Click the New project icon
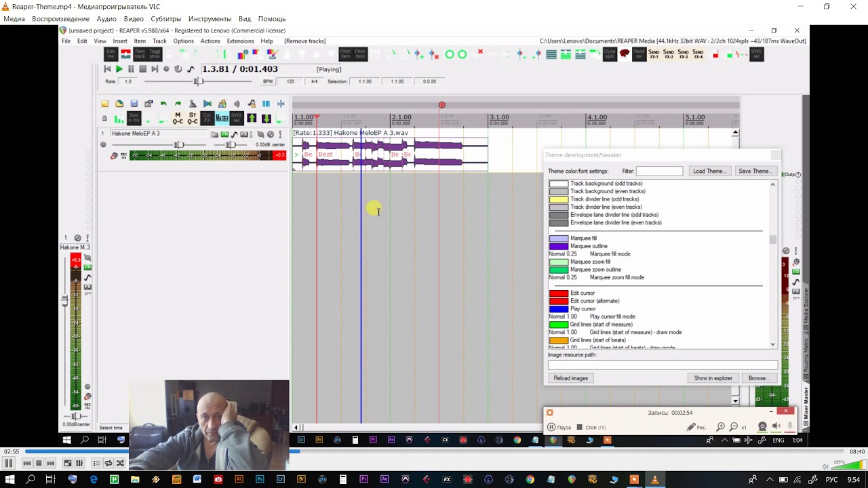The image size is (868, 488). pyautogui.click(x=104, y=104)
